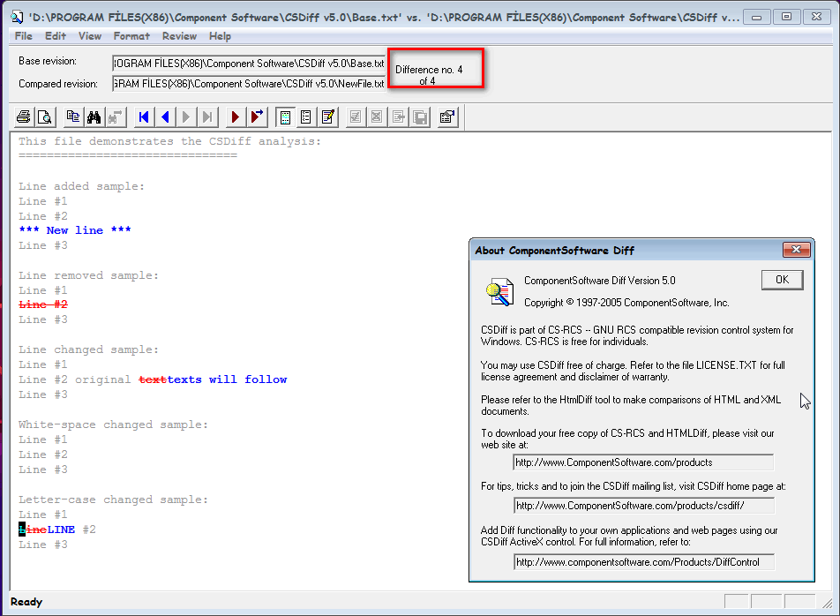The width and height of the screenshot is (840, 616).
Task: Click 'ComponentSoftware Diff Version 5.0' text
Action: 599,280
